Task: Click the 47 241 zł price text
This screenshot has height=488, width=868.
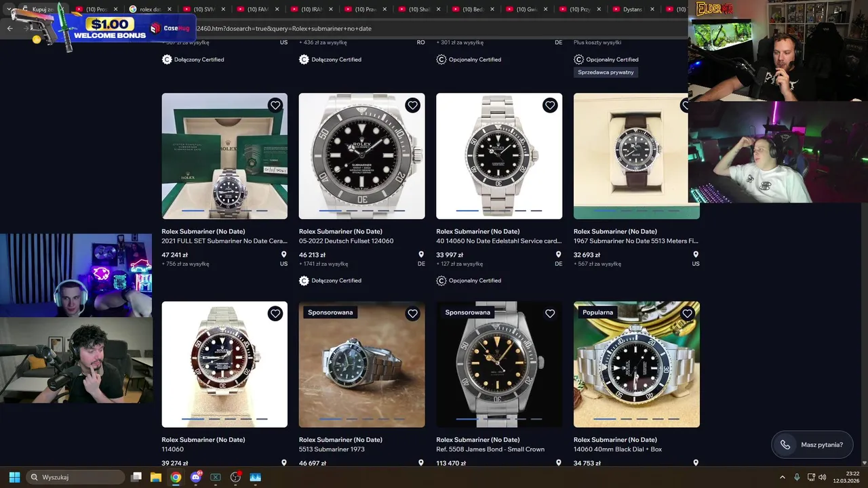Action: (x=174, y=256)
